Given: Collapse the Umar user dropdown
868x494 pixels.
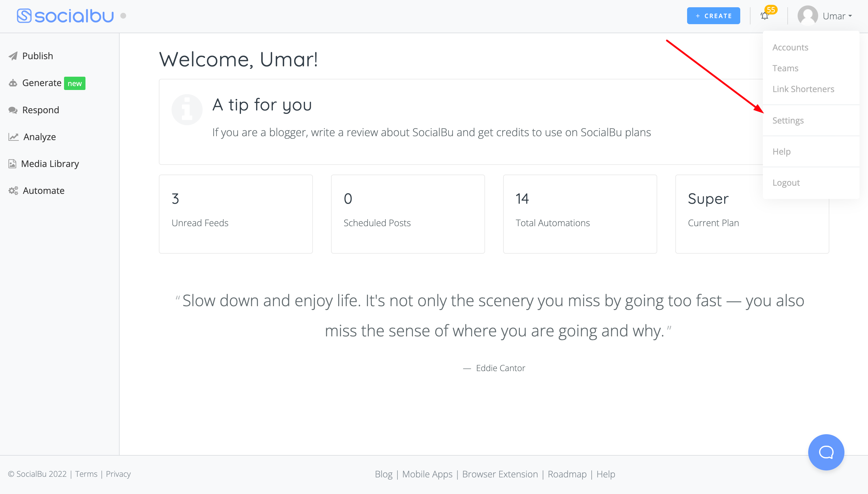Looking at the screenshot, I should click(x=837, y=16).
